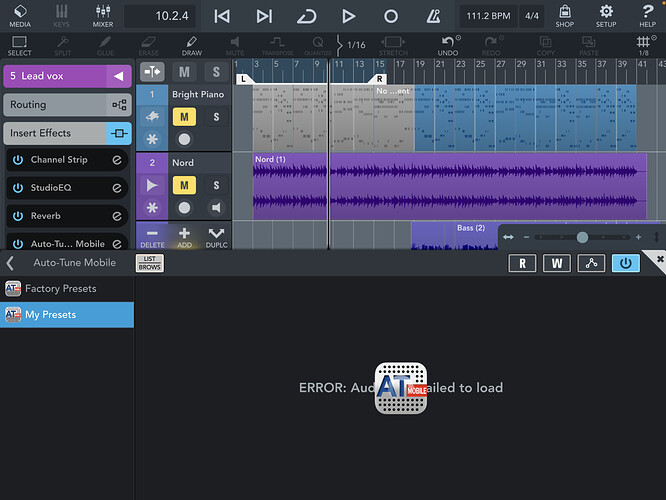Toggle List Browse preset view
The image size is (666, 500).
click(150, 263)
